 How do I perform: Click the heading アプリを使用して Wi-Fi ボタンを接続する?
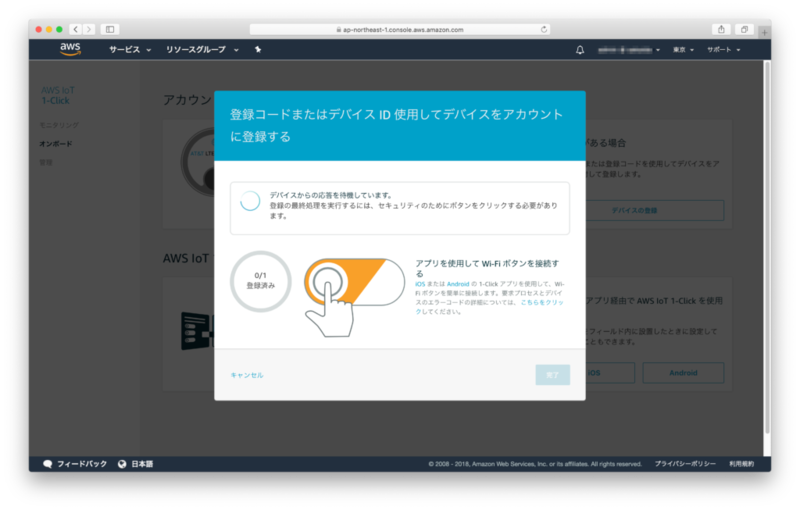tap(487, 268)
